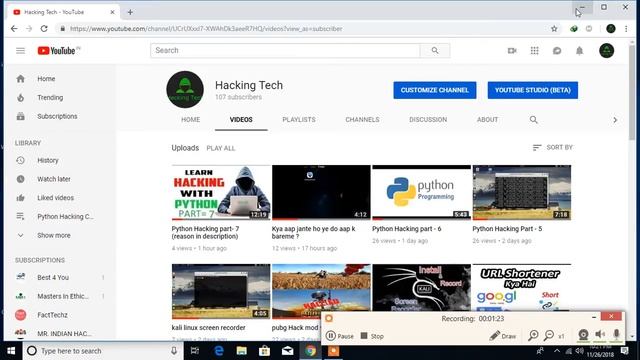
Task: Bookmark this page with the star
Action: 554,29
